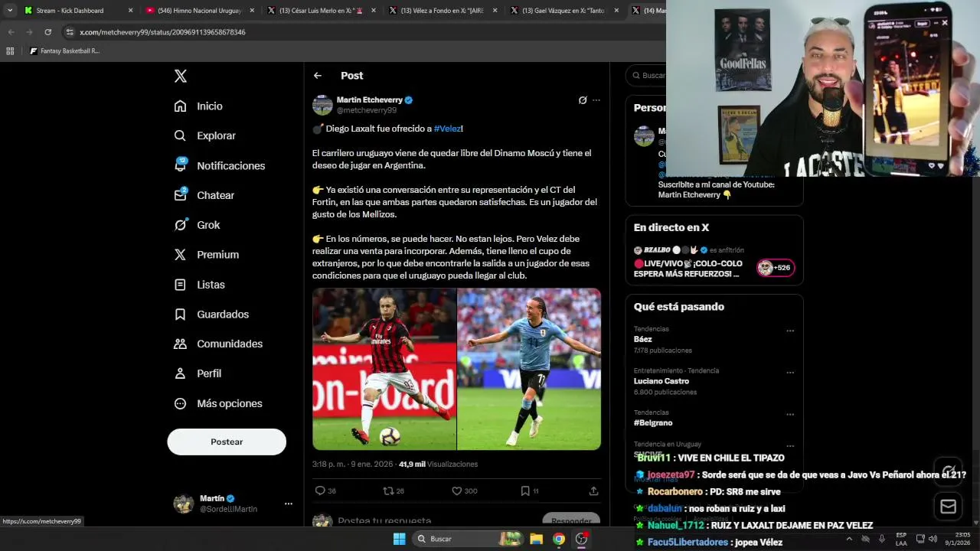Open more options for #Belgrano trend
The width and height of the screenshot is (980, 551).
pyautogui.click(x=790, y=415)
